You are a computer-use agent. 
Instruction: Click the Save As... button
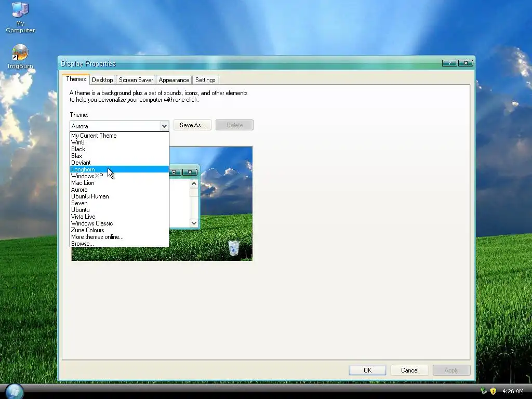point(192,125)
